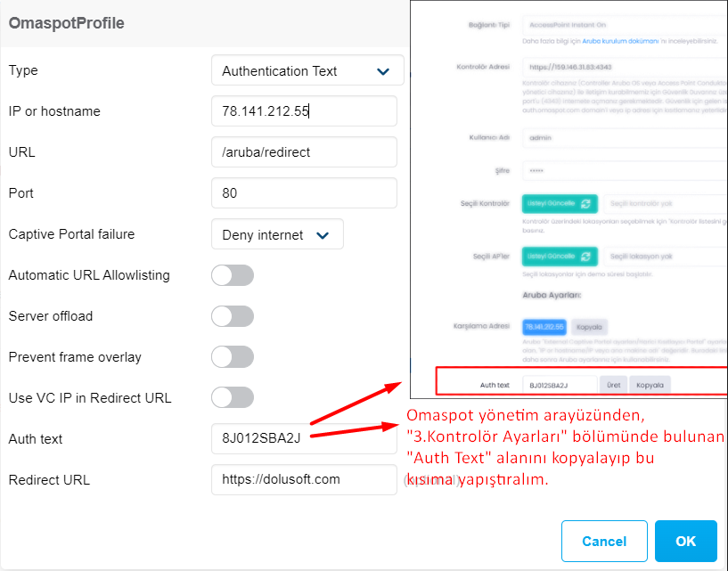Toggle Automatic URL Allowlisting switch
Image resolution: width=728 pixels, height=571 pixels.
point(233,275)
